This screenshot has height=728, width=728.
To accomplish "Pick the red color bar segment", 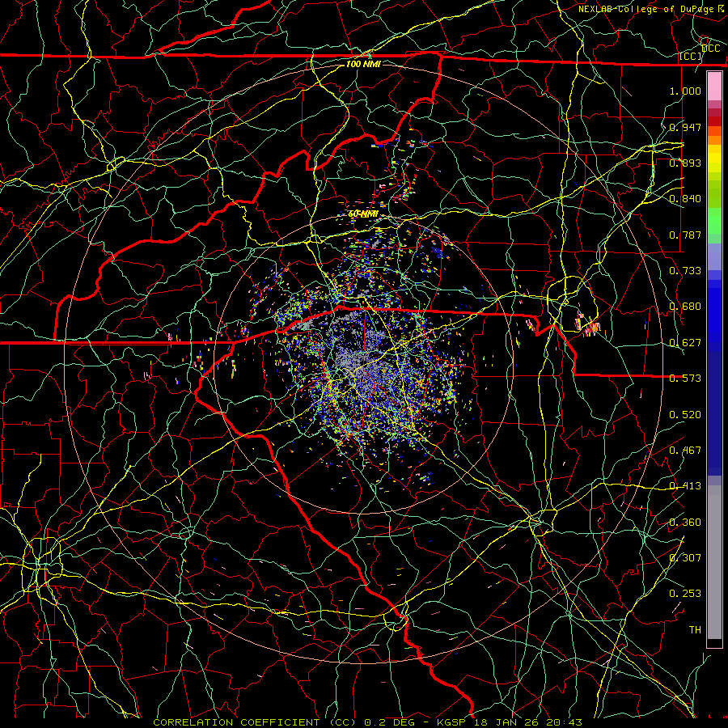I will 714,121.
